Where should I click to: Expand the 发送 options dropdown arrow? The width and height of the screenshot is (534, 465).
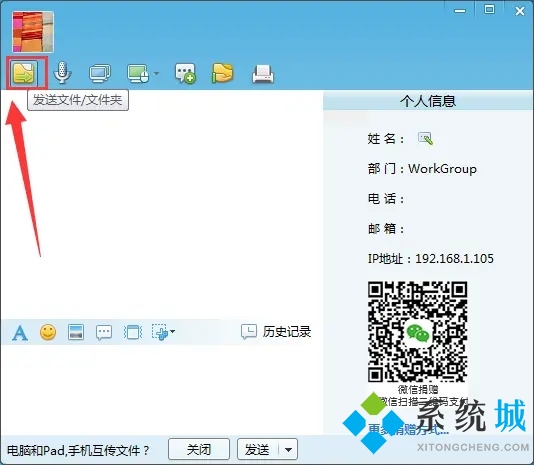click(288, 450)
